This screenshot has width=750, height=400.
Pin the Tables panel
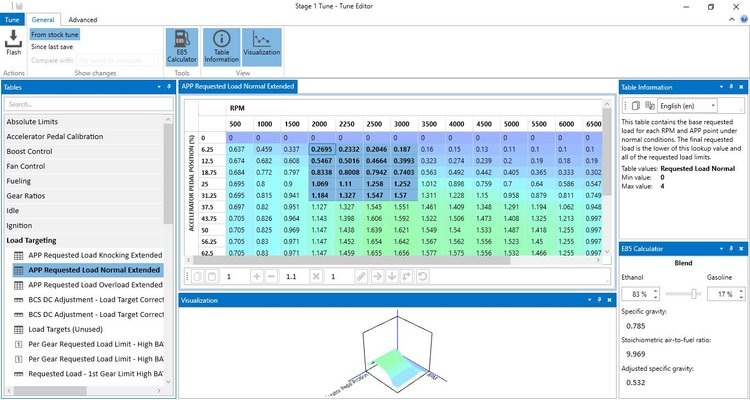coord(159,87)
